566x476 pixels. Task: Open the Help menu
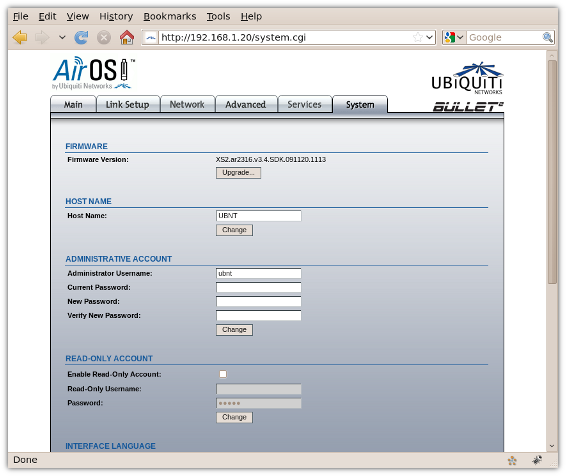point(251,16)
